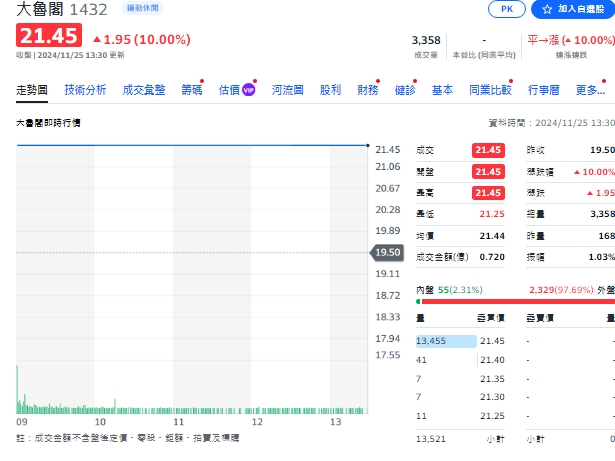
Task: Switch to the 籌碼 tab
Action: pyautogui.click(x=192, y=90)
